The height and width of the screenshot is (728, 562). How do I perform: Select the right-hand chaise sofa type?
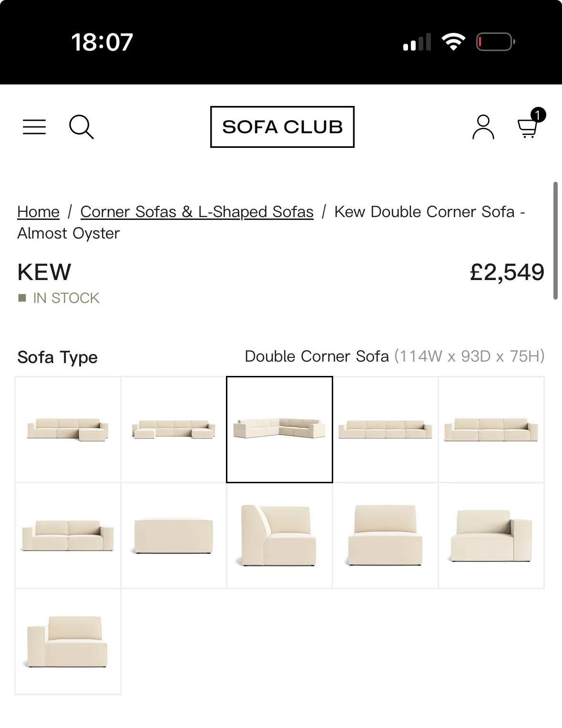click(68, 429)
